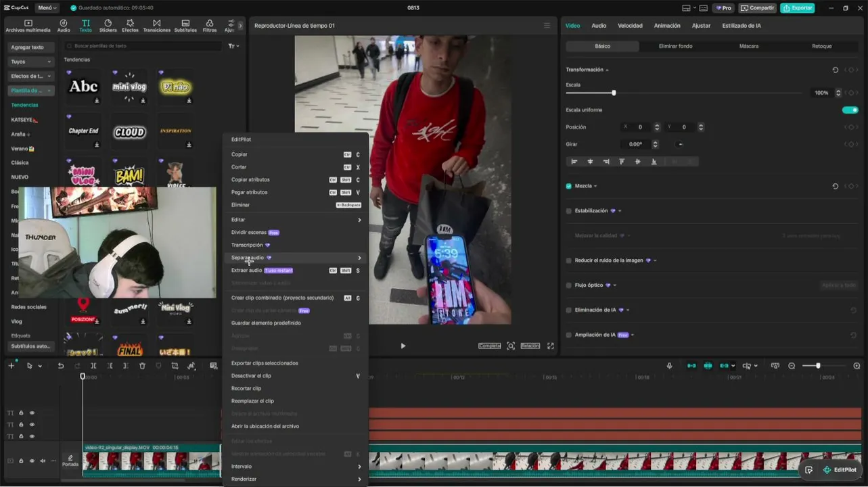This screenshot has height=487, width=868.
Task: Open the Filtros panel
Action: (x=210, y=26)
